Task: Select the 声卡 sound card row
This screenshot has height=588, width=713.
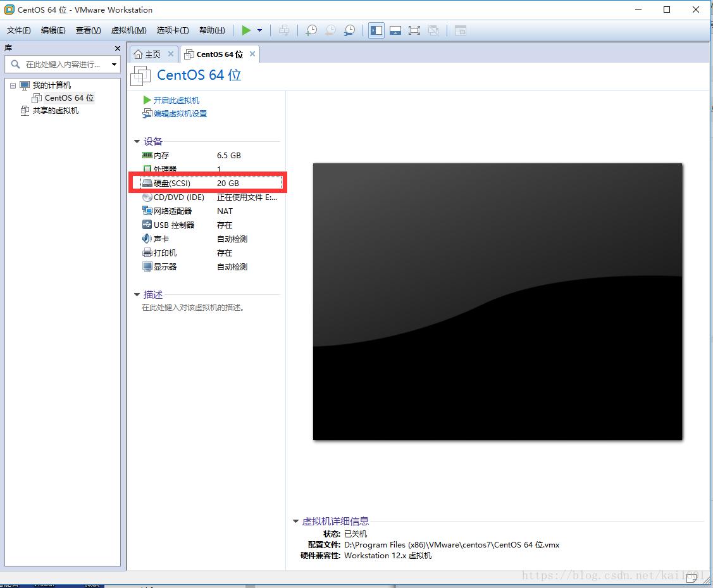Action: (211, 239)
